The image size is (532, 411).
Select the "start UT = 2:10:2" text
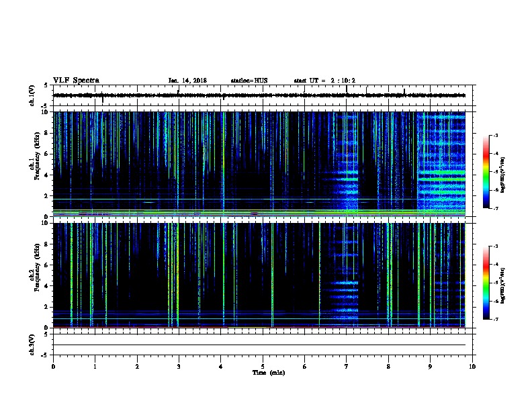point(324,81)
